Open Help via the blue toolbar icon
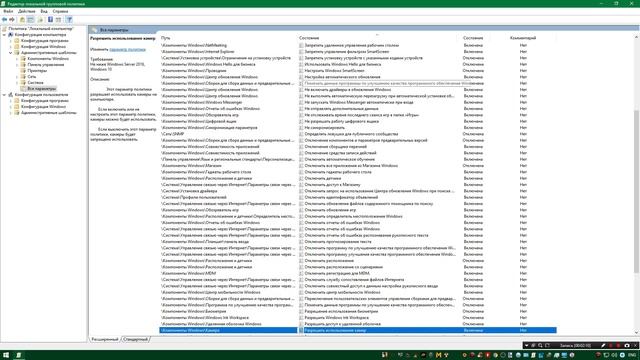The image size is (640, 360). click(x=50, y=20)
